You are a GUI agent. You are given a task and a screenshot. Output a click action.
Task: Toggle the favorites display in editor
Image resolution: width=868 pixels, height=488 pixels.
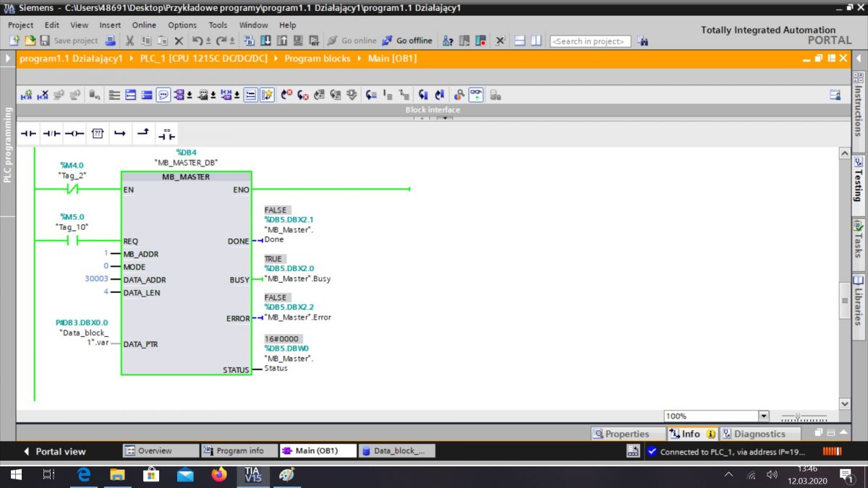coord(267,95)
